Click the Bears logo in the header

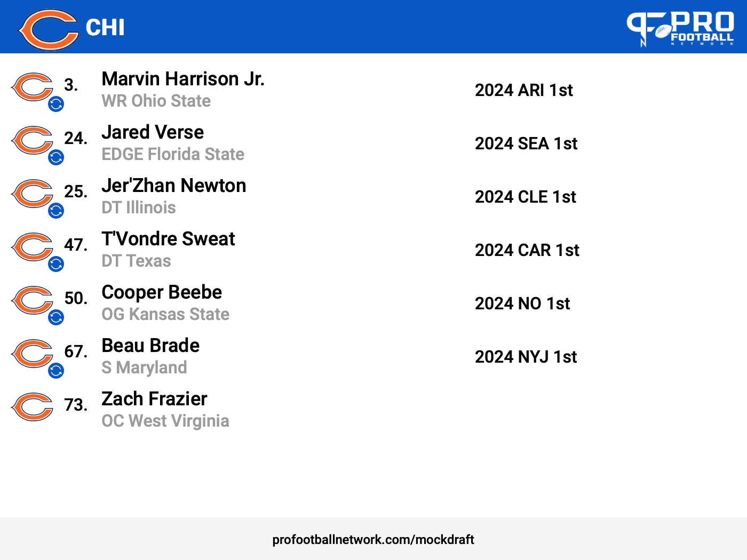(48, 29)
